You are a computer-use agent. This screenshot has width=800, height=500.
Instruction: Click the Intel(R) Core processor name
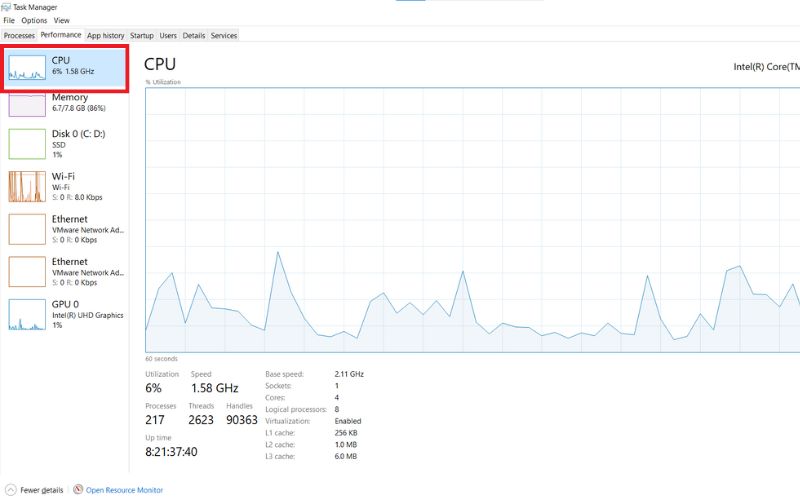coord(767,67)
